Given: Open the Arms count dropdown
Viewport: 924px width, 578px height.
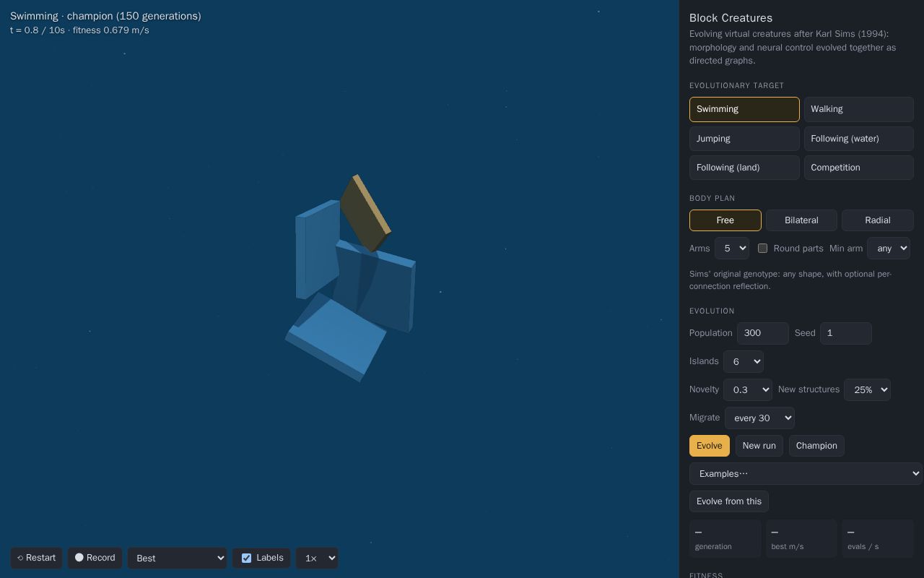Looking at the screenshot, I should (732, 249).
